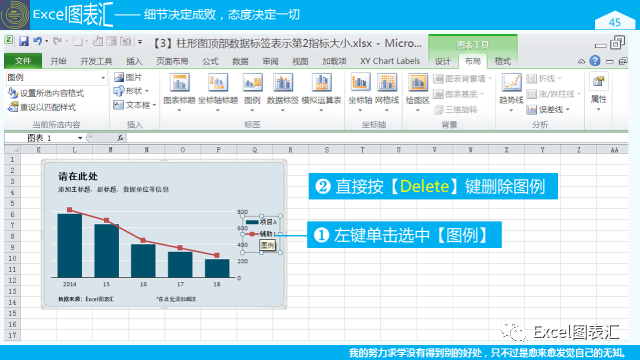
Task: Switch to the XY Chart Labels tab
Action: click(390, 61)
